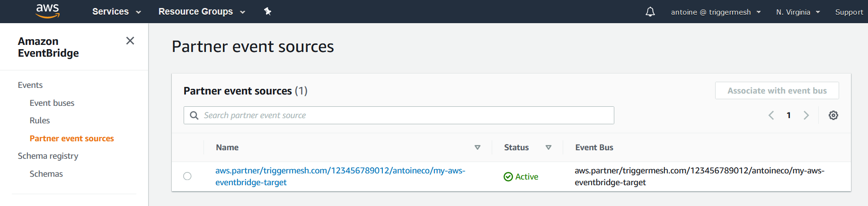The width and height of the screenshot is (868, 206).
Task: Sort by Name column arrow
Action: (478, 147)
